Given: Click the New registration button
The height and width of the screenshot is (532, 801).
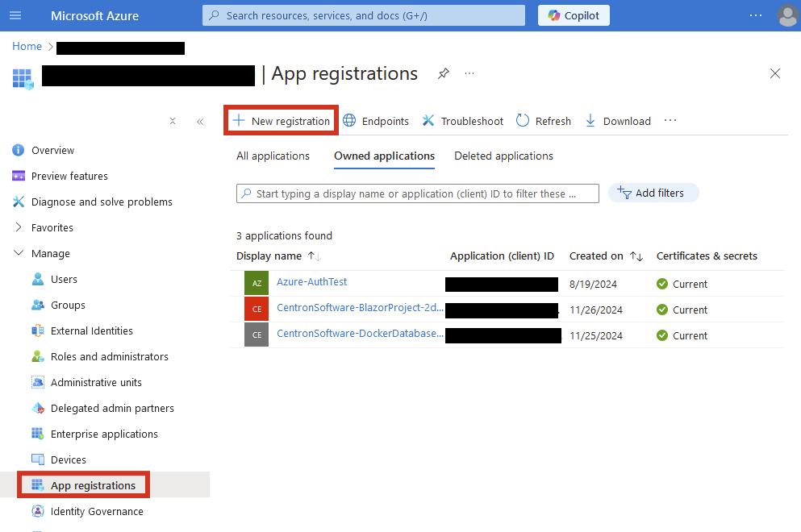Looking at the screenshot, I should coord(281,121).
